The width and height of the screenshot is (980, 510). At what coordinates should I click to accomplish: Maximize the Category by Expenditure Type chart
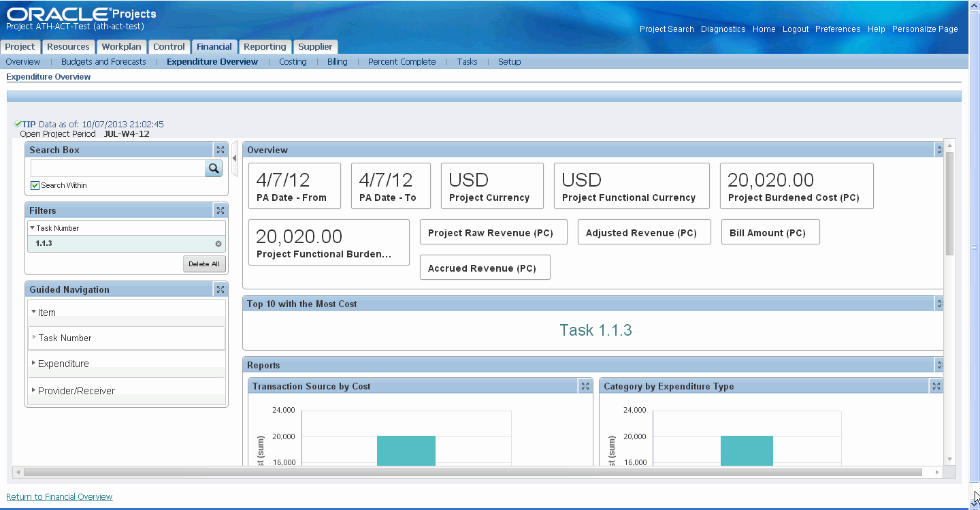[x=936, y=386]
